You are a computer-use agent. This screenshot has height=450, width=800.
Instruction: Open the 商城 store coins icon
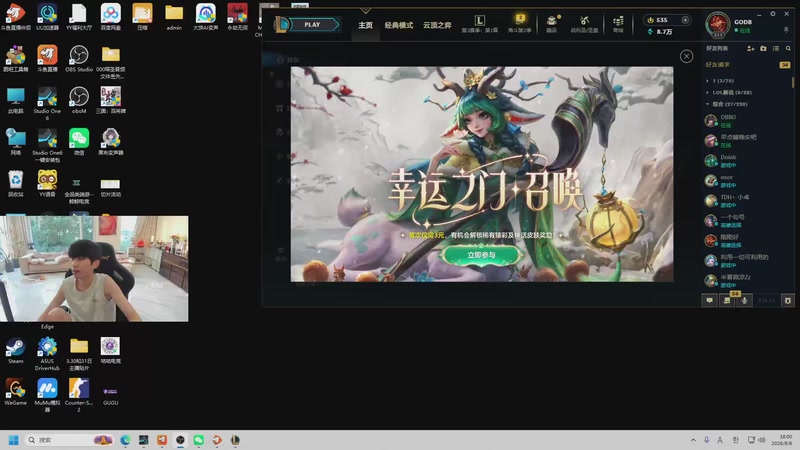click(x=618, y=21)
